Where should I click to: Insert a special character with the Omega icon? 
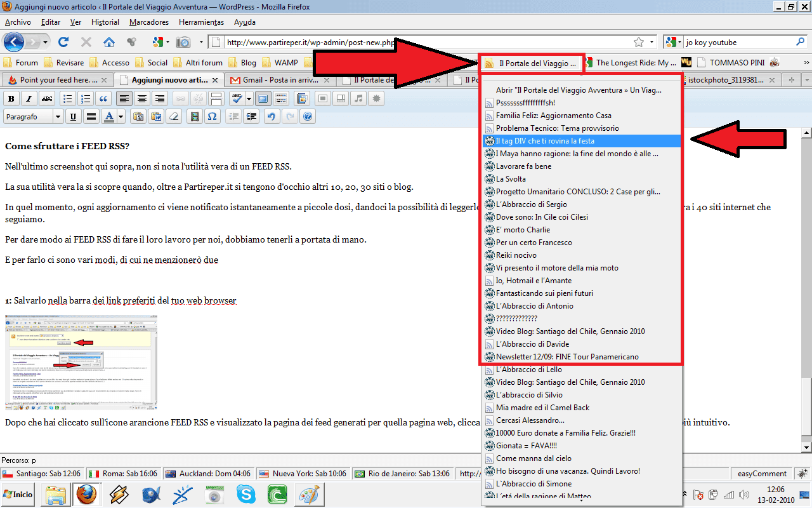[x=212, y=116]
